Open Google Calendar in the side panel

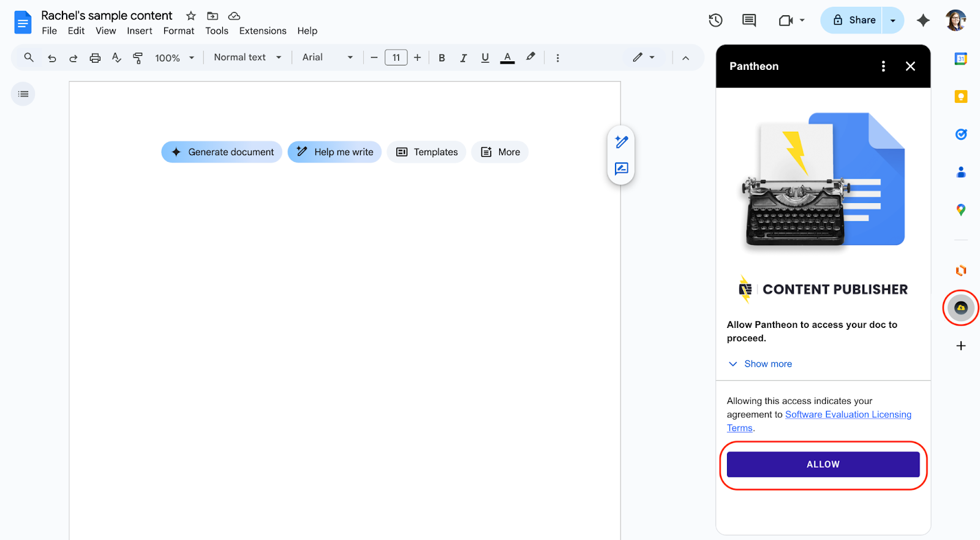(960, 59)
